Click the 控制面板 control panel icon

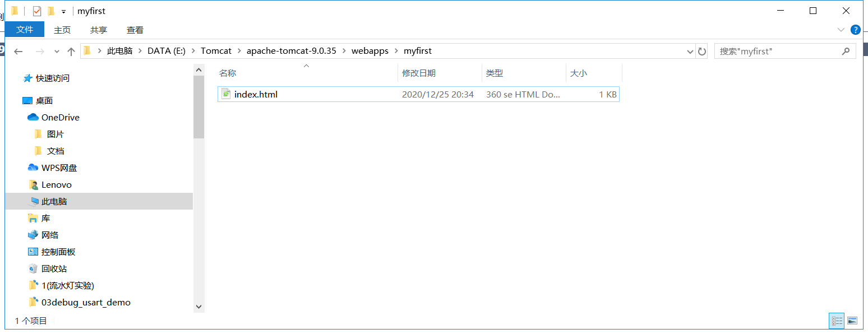33,252
